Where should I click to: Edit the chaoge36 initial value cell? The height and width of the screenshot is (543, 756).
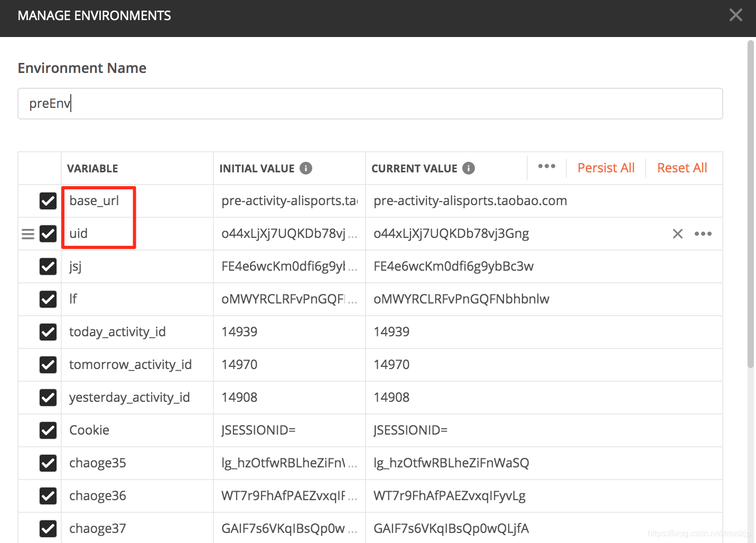coord(290,496)
